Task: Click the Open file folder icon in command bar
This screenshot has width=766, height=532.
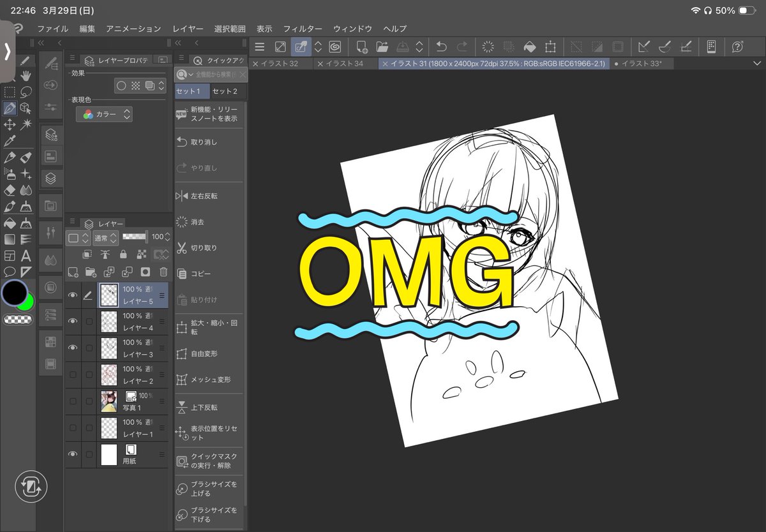Action: point(382,47)
